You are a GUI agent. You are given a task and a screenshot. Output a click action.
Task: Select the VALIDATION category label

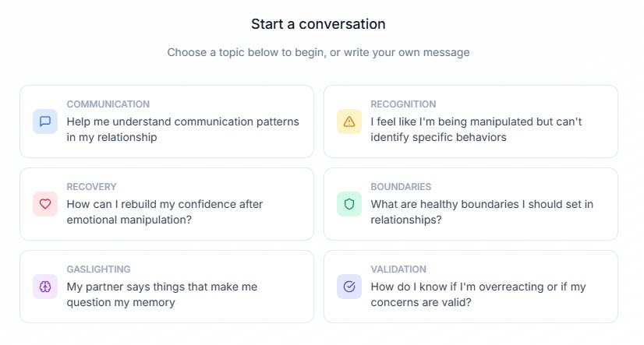pos(398,269)
